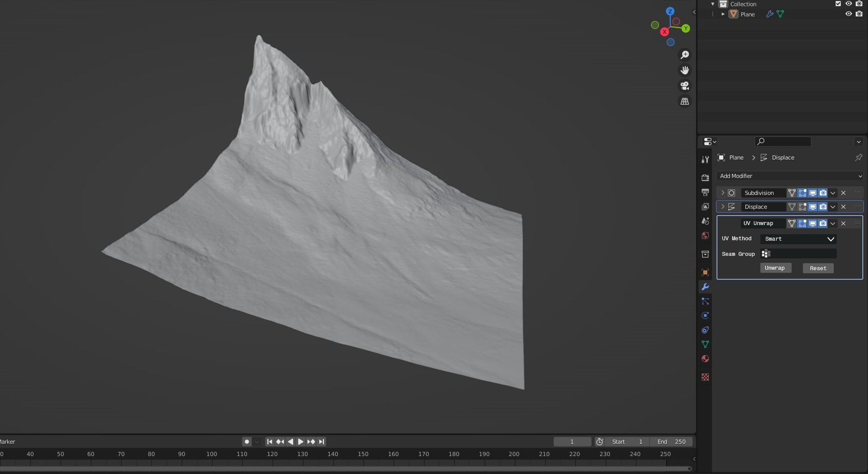Open the properties editor type dropdown
Viewport: 868px width, 474px height.
(x=710, y=142)
